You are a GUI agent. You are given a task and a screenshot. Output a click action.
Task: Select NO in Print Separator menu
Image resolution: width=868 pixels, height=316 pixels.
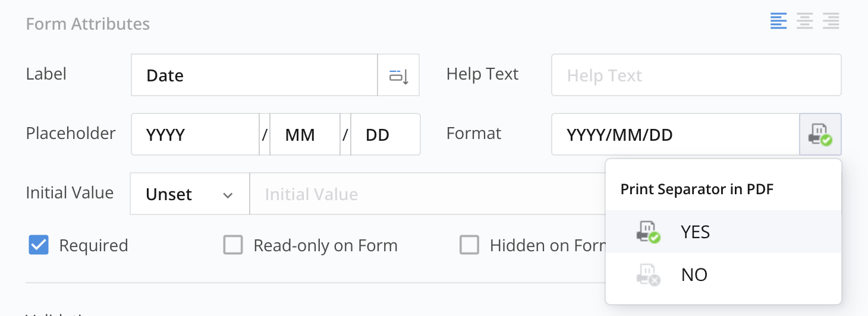pos(694,274)
